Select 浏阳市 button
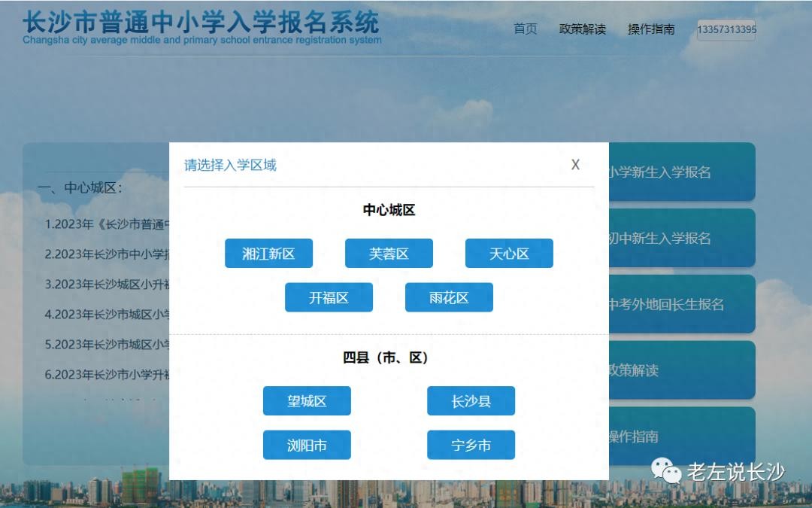This screenshot has height=508, width=812. (x=307, y=445)
